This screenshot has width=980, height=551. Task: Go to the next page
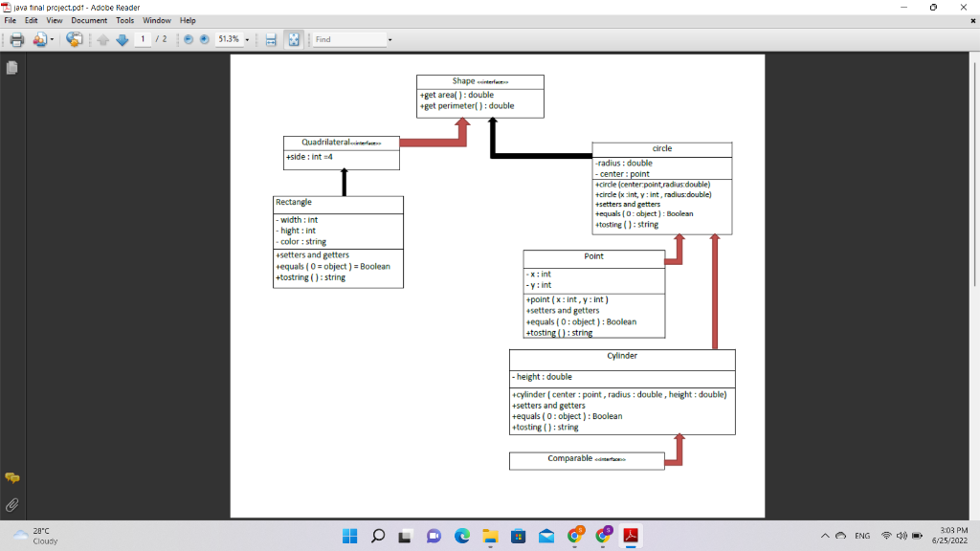click(122, 39)
